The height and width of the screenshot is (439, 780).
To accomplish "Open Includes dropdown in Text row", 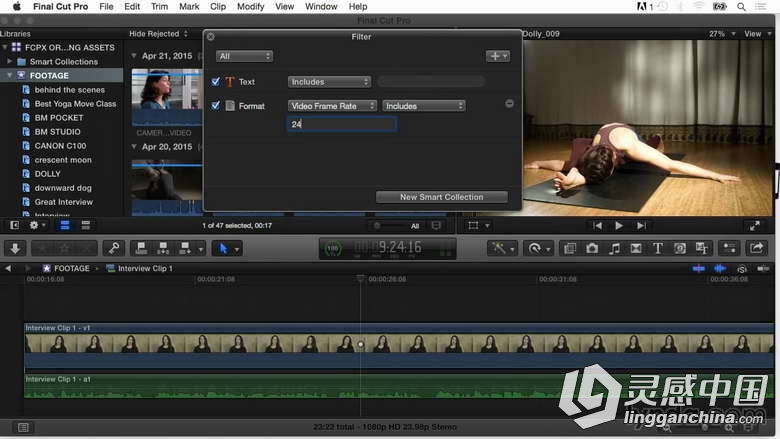I will [329, 82].
